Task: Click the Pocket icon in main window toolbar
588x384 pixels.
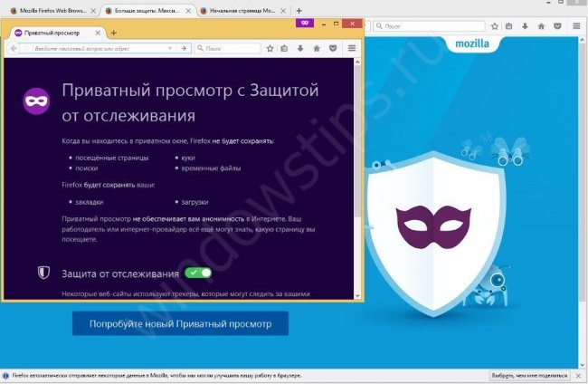Action: (557, 26)
